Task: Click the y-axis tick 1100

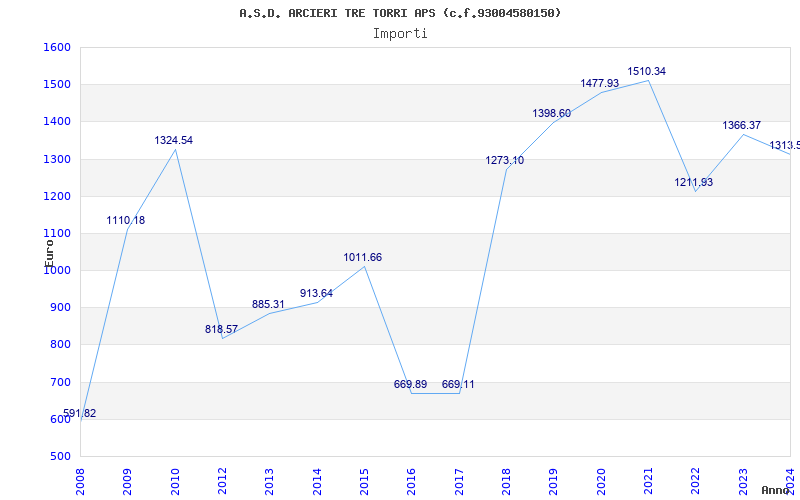Action: click(57, 234)
